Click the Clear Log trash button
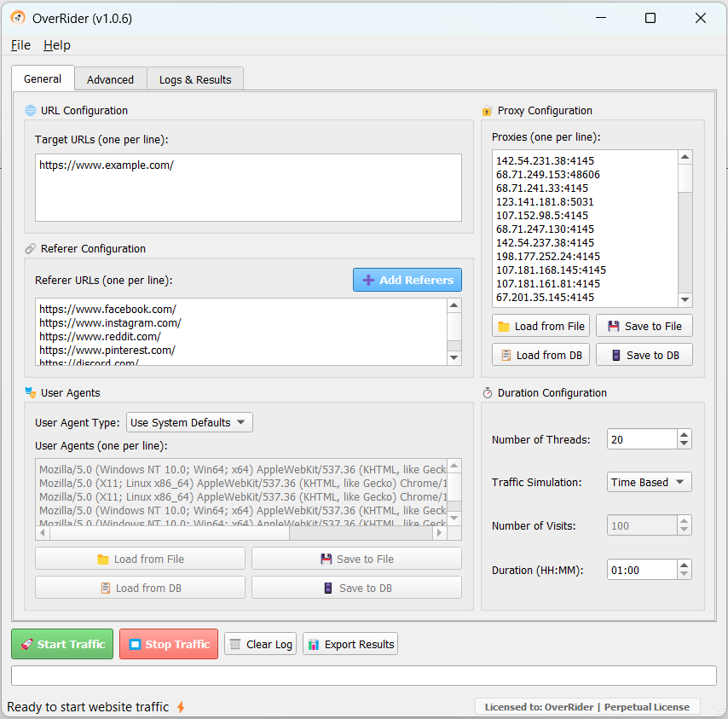This screenshot has width=728, height=719. pyautogui.click(x=260, y=644)
